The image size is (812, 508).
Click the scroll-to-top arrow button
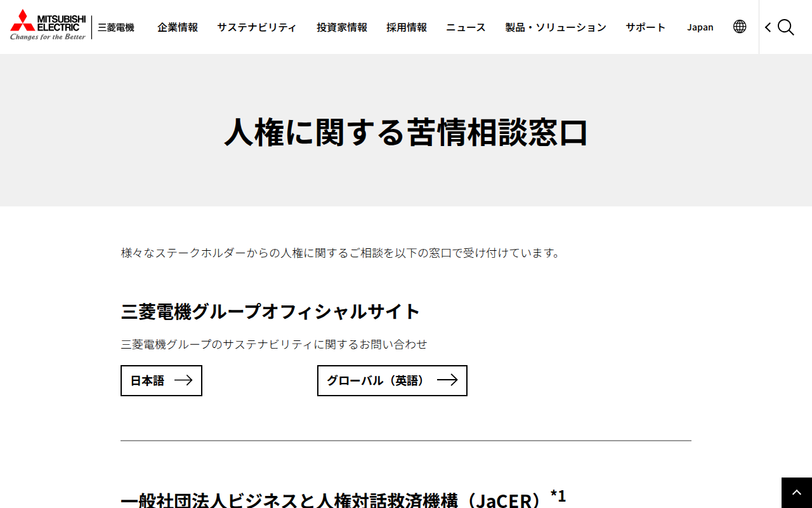[x=797, y=493]
